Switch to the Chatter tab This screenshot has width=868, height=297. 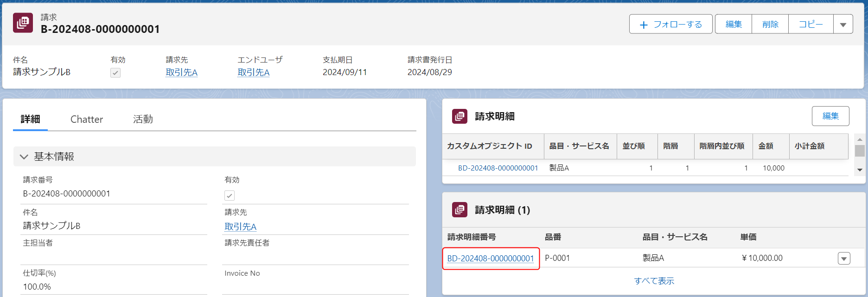pos(87,119)
